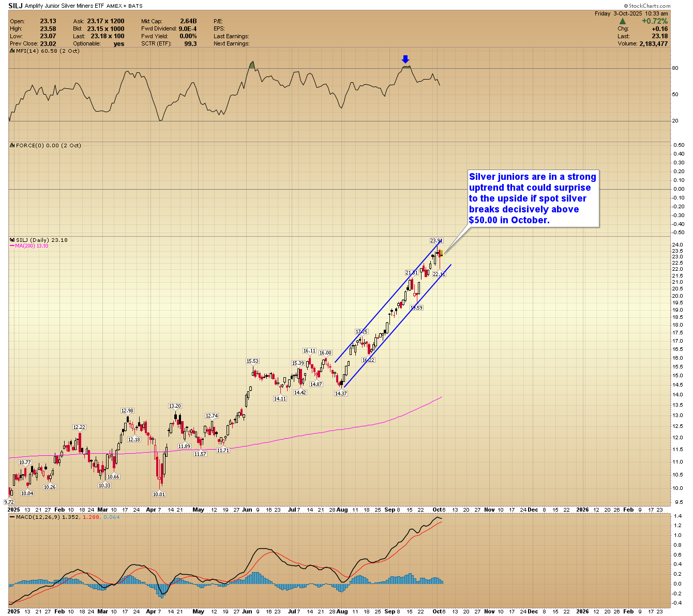Click the 10.01 April low label

pos(159,495)
